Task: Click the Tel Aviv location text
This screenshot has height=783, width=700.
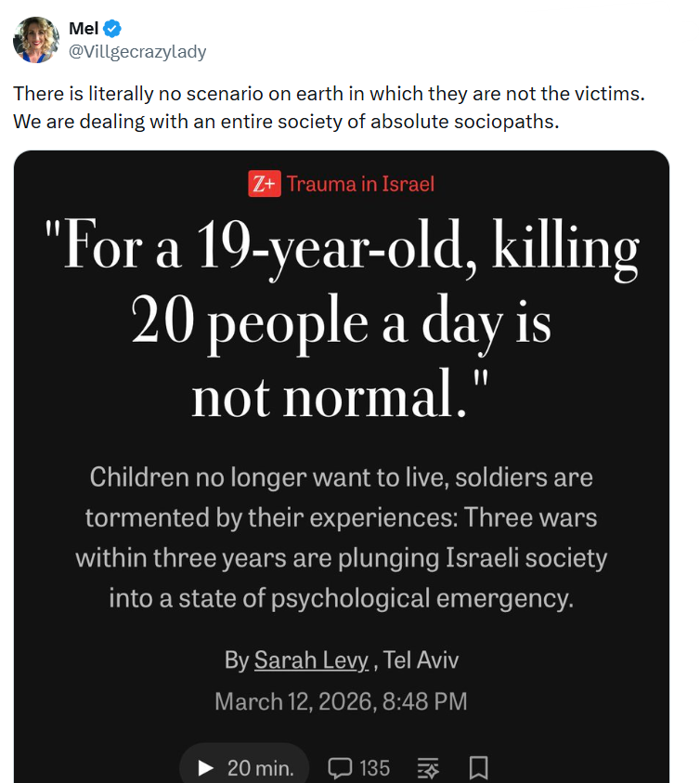Action: pyautogui.click(x=421, y=660)
